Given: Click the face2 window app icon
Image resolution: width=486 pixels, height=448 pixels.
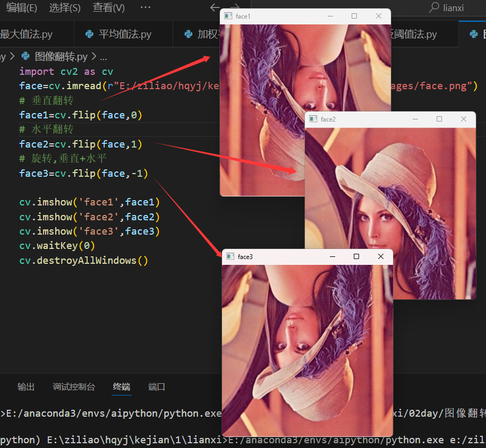Looking at the screenshot, I should pyautogui.click(x=313, y=119).
